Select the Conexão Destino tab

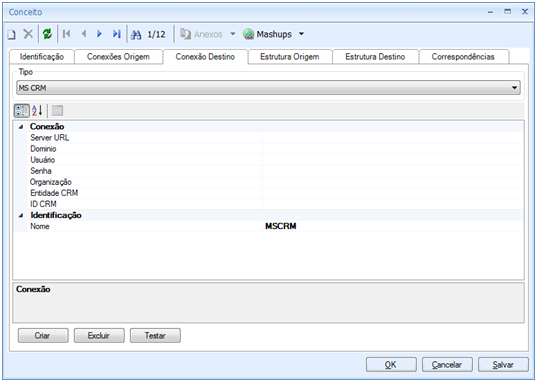click(205, 57)
